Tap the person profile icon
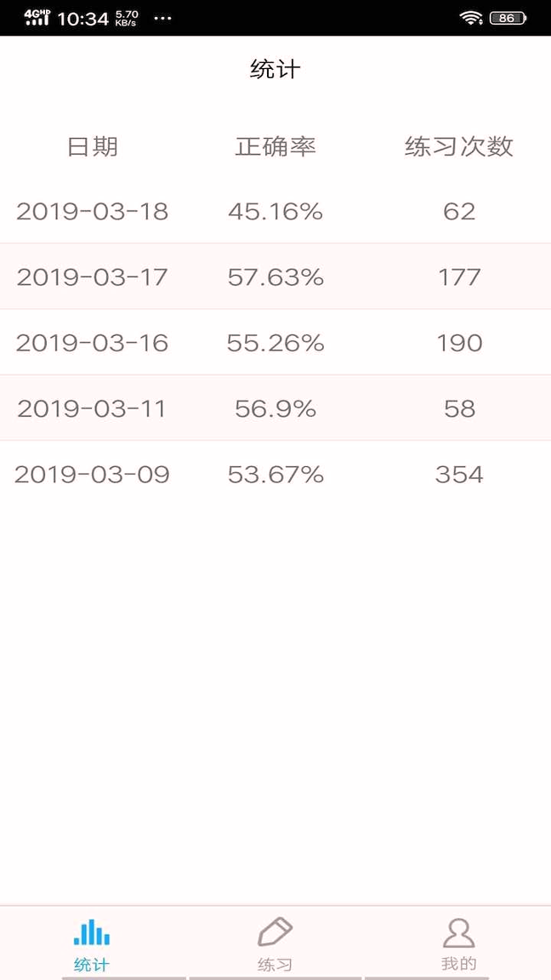The width and height of the screenshot is (551, 980). (x=458, y=932)
